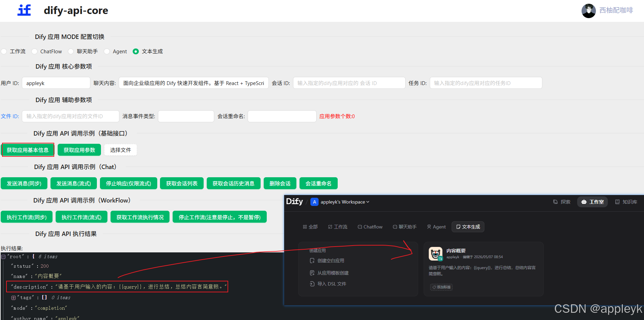Screen dimensions: 644x320
Task: Click the 执行工作流(流式) button
Action: pyautogui.click(x=81, y=217)
